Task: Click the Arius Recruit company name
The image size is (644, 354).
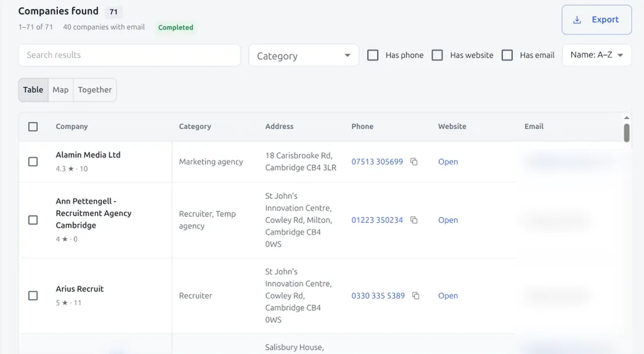Action: (80, 288)
